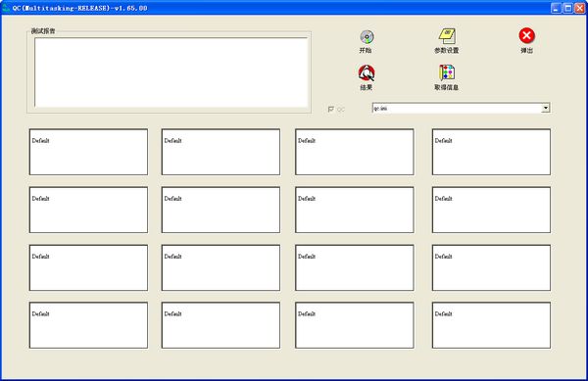Open 参数设置 (parameter settings) icon
The image size is (588, 381).
(x=447, y=36)
